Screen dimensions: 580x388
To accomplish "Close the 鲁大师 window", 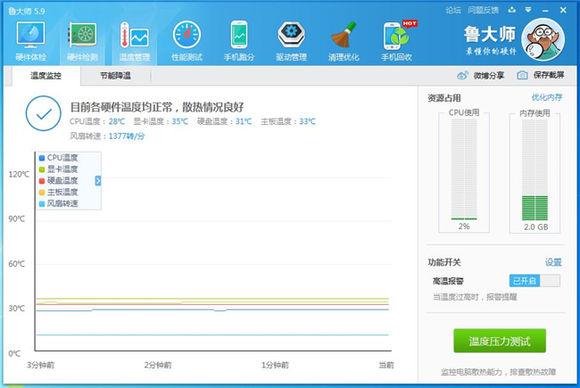I will (563, 10).
